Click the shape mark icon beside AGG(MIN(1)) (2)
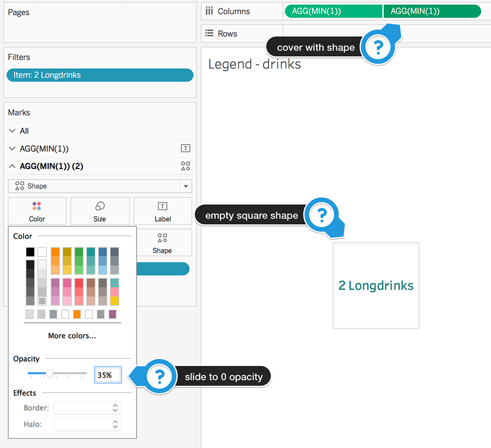The width and height of the screenshot is (491, 448). click(x=185, y=166)
